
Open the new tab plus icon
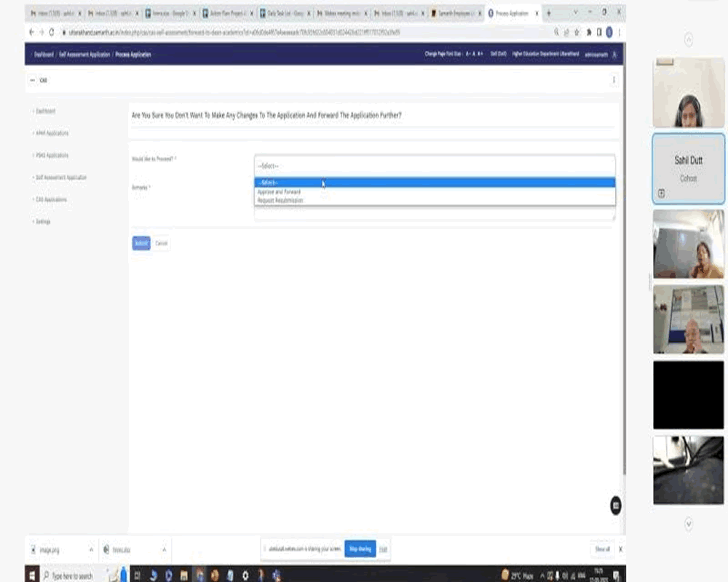click(548, 13)
